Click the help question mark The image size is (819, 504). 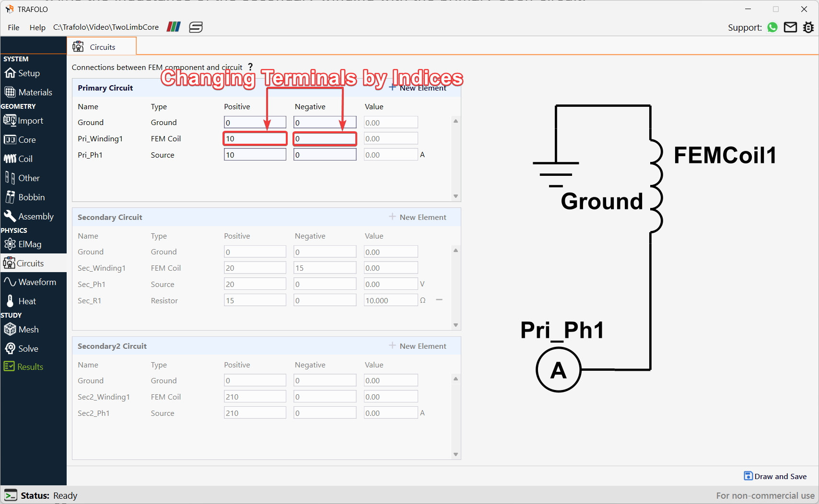click(x=250, y=67)
